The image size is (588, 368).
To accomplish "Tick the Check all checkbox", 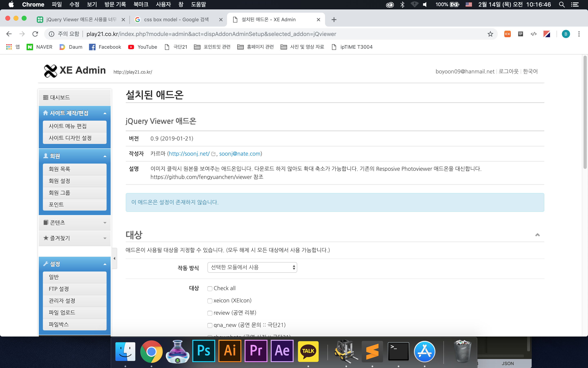I will click(x=210, y=288).
